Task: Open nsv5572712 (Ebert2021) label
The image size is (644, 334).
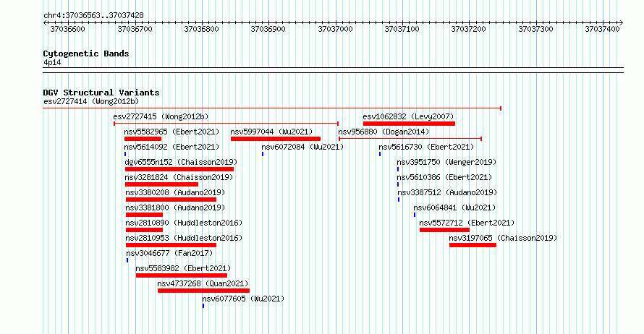Action: point(467,223)
